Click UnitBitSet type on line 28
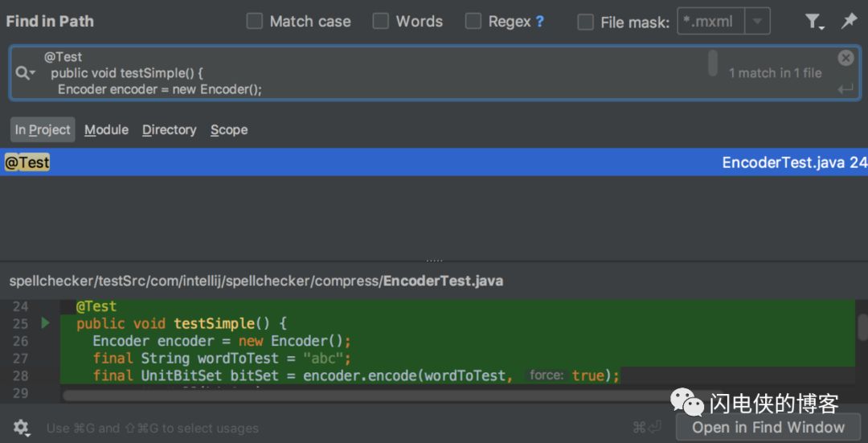This screenshot has height=443, width=868. 182,375
